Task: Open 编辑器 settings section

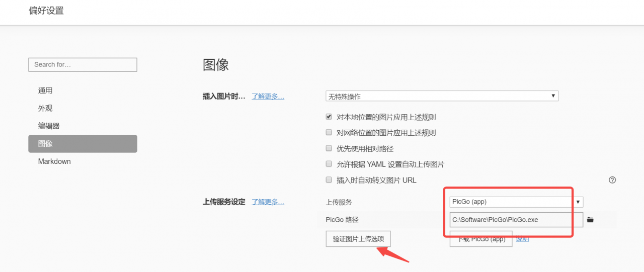Action: pyautogui.click(x=83, y=126)
